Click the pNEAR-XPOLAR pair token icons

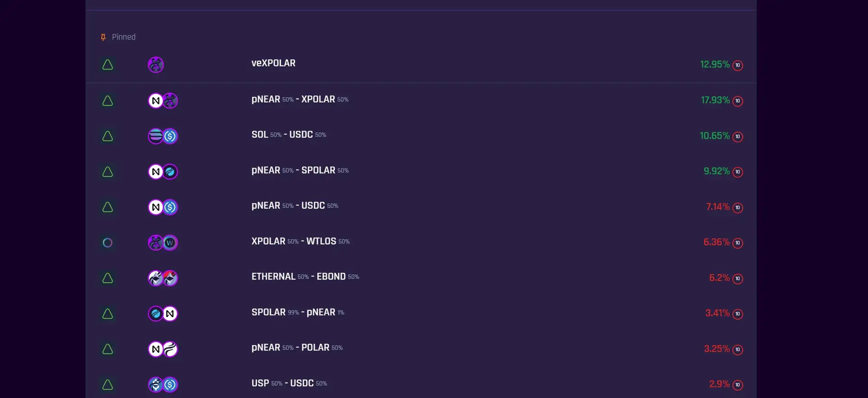pyautogui.click(x=163, y=101)
